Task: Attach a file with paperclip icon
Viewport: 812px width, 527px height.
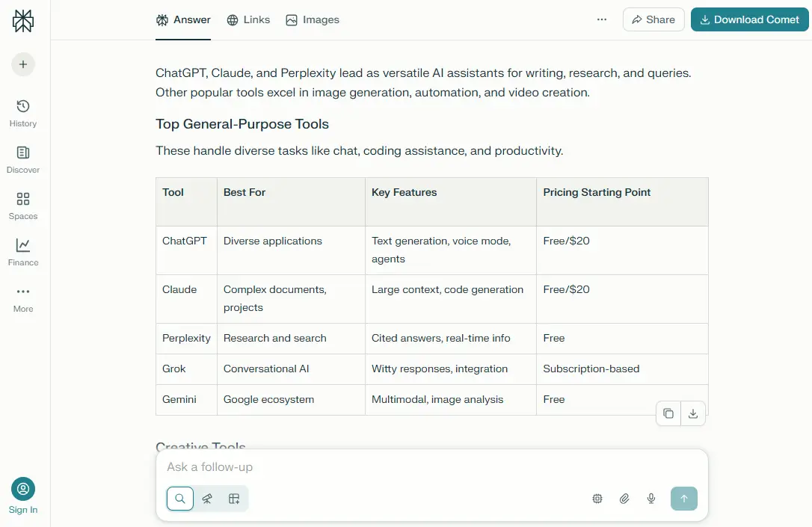Action: (x=624, y=499)
